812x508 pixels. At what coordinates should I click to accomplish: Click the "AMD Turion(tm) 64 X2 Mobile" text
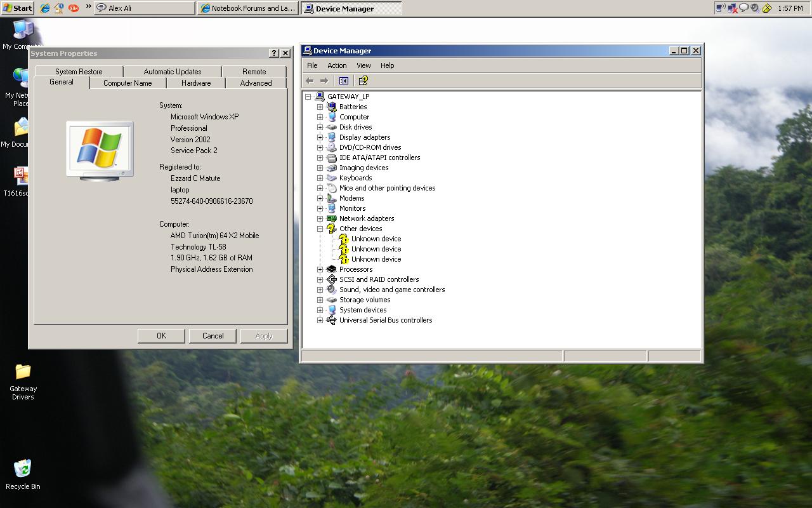(215, 236)
